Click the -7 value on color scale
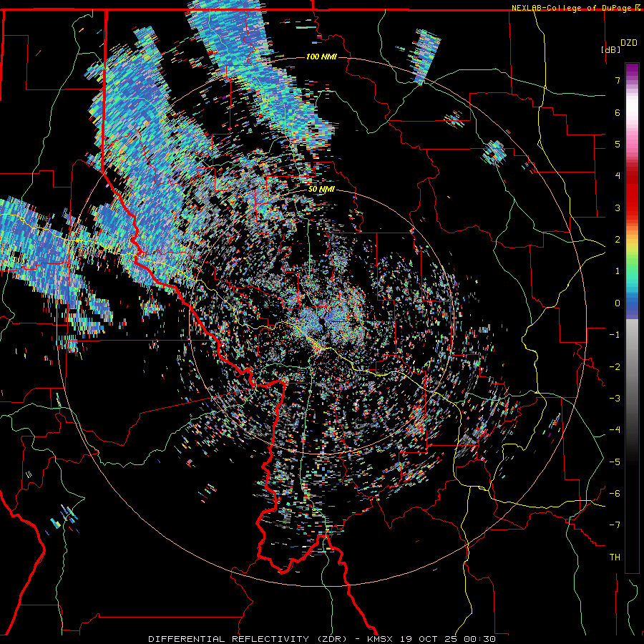Viewport: 644px width, 644px height. pyautogui.click(x=615, y=525)
